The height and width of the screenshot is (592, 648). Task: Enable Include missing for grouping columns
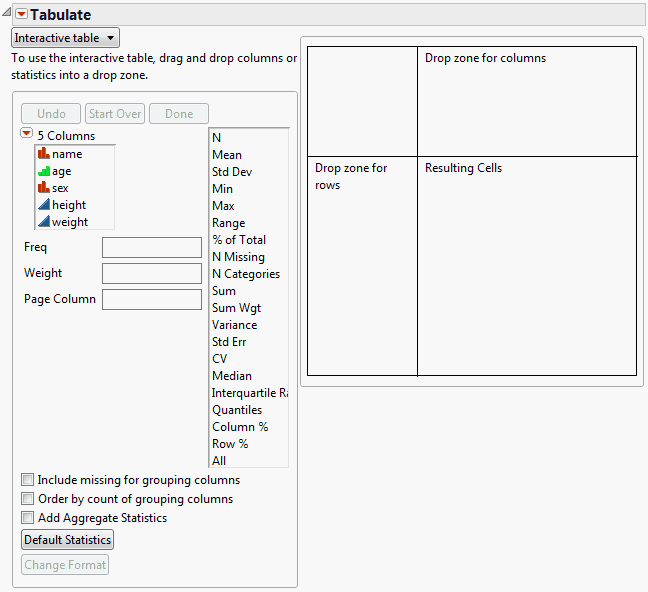coord(28,480)
